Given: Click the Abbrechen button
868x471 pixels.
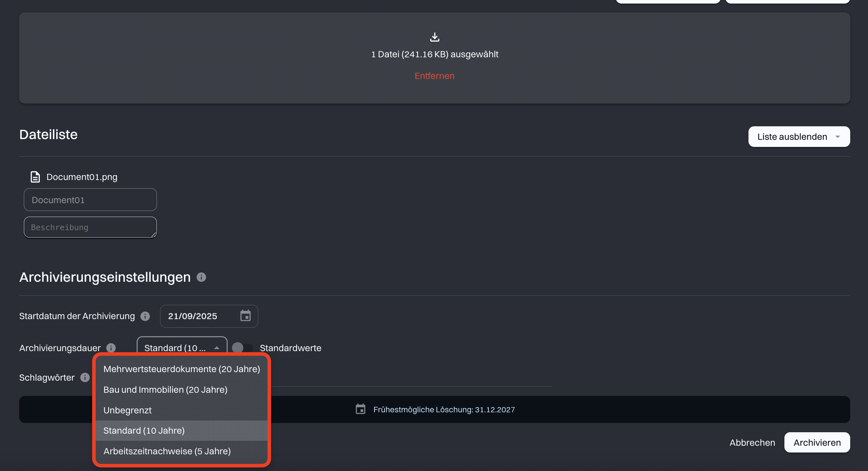Looking at the screenshot, I should (752, 443).
